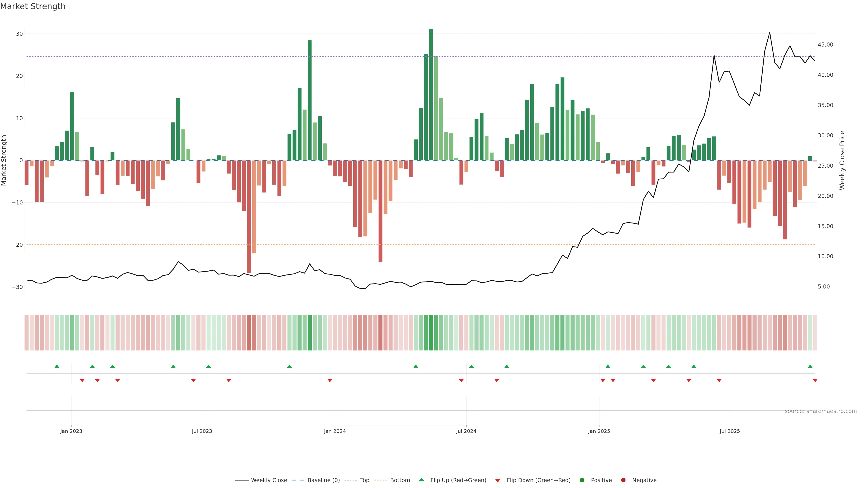Click the Jul 2025 x-axis label
Screen dimensions: 868x488
(729, 431)
